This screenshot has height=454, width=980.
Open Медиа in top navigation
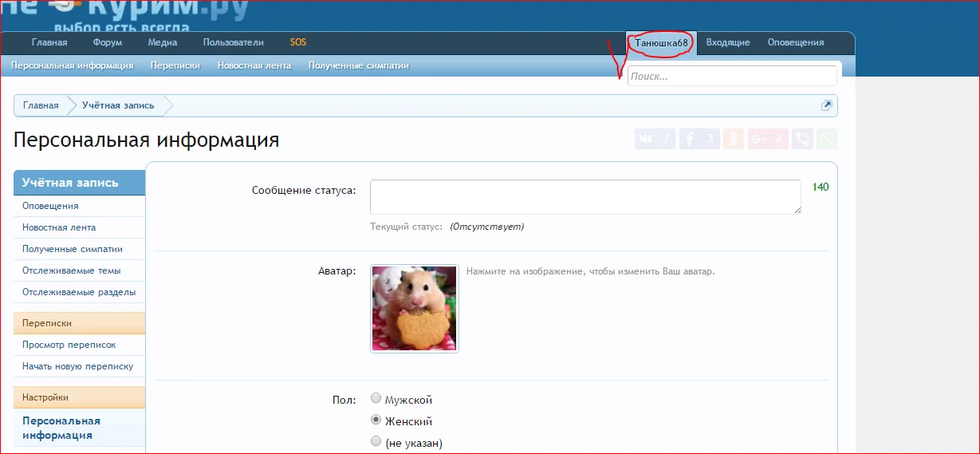point(163,42)
